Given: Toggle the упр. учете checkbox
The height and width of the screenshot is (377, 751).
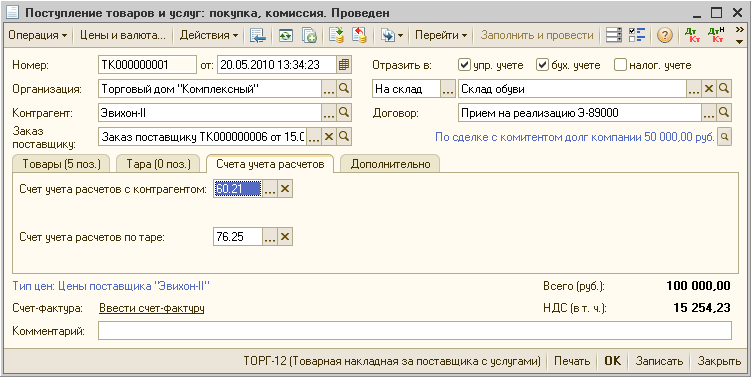Looking at the screenshot, I should point(464,65).
